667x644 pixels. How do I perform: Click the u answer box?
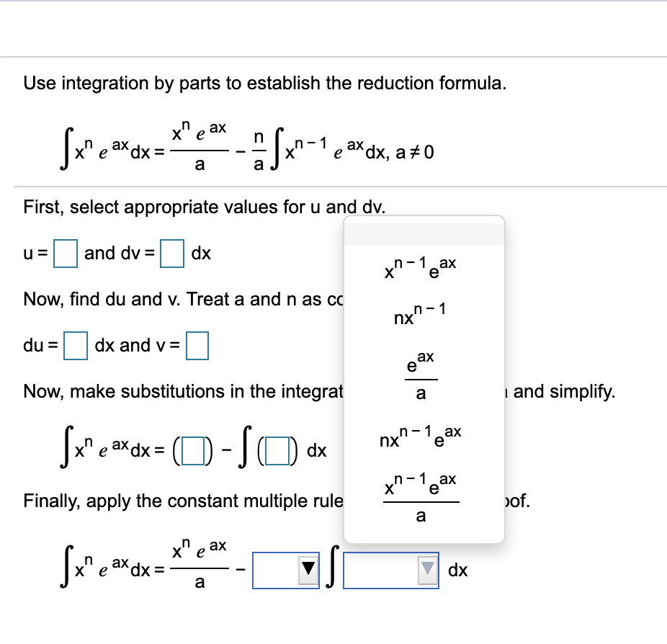tap(64, 253)
